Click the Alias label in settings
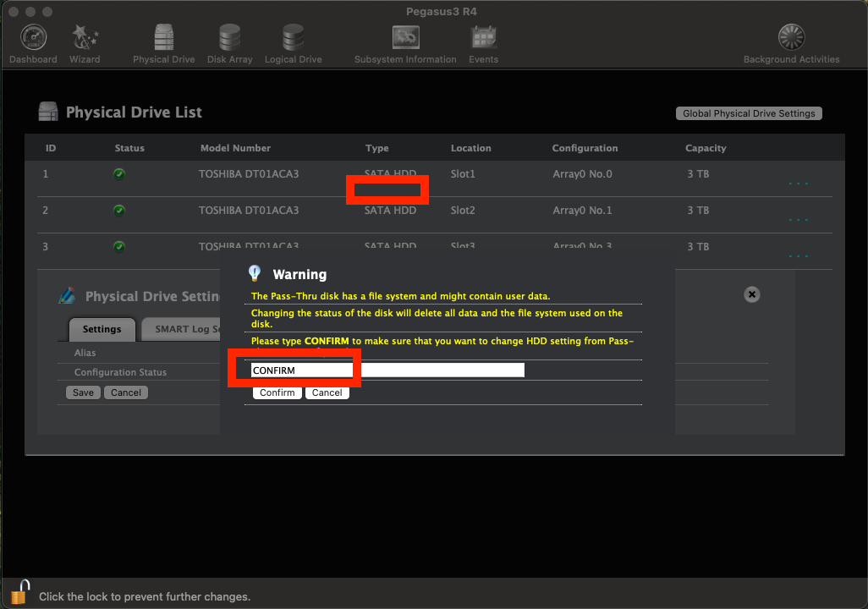 (85, 353)
